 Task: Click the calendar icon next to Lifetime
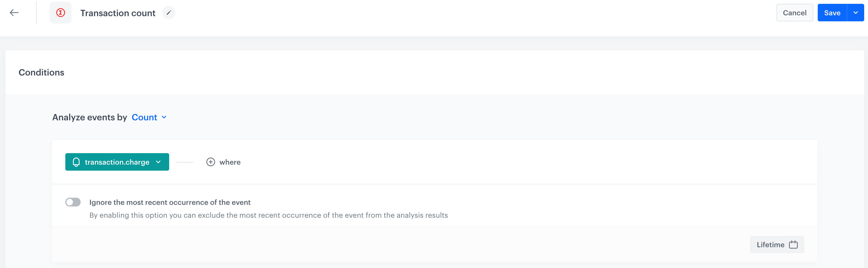pyautogui.click(x=794, y=245)
